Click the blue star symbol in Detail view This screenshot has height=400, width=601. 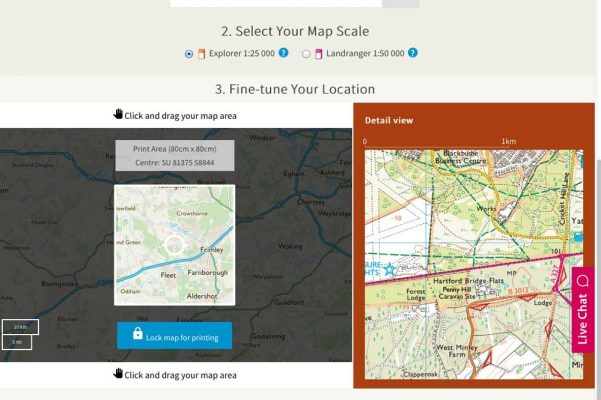[x=390, y=269]
